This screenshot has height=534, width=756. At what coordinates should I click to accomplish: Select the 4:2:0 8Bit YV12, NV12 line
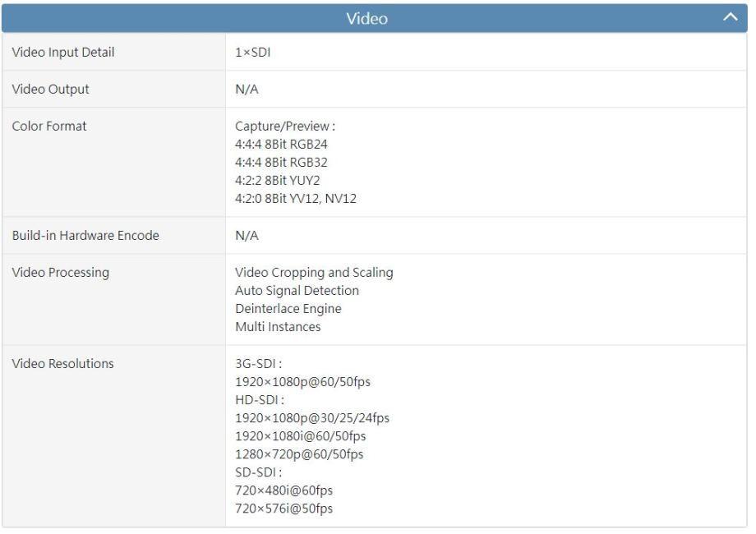point(293,198)
